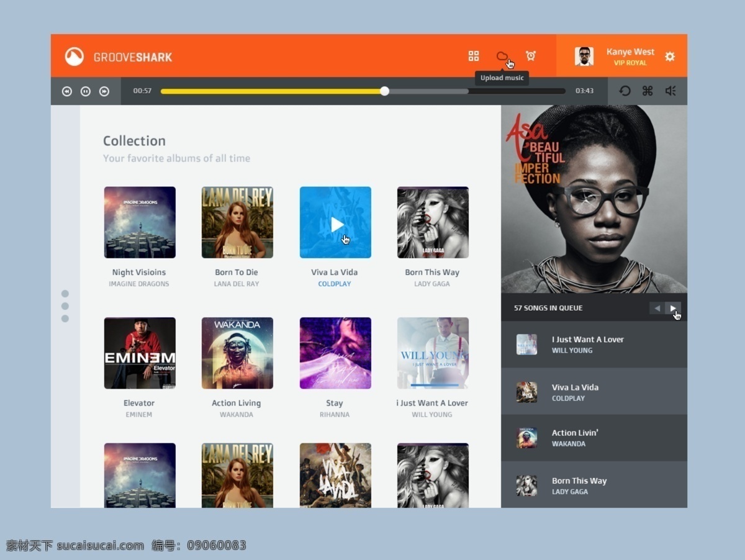Select the "Night Visioins" album title

pos(139,272)
